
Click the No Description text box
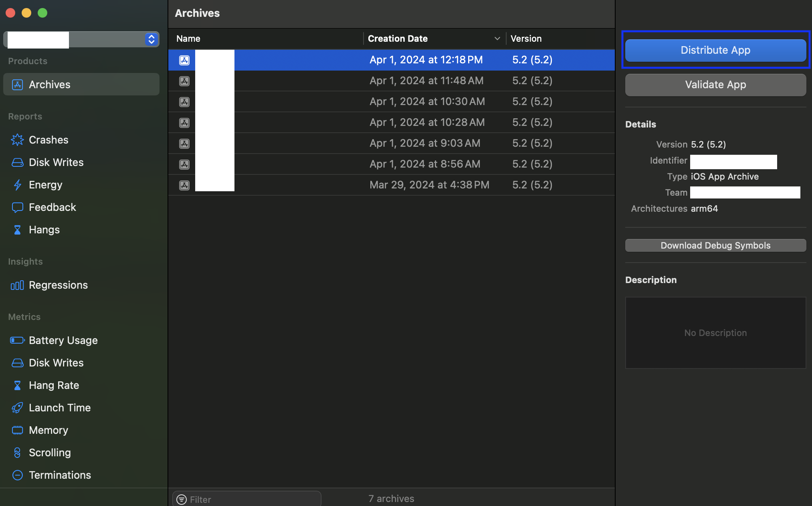click(x=715, y=333)
